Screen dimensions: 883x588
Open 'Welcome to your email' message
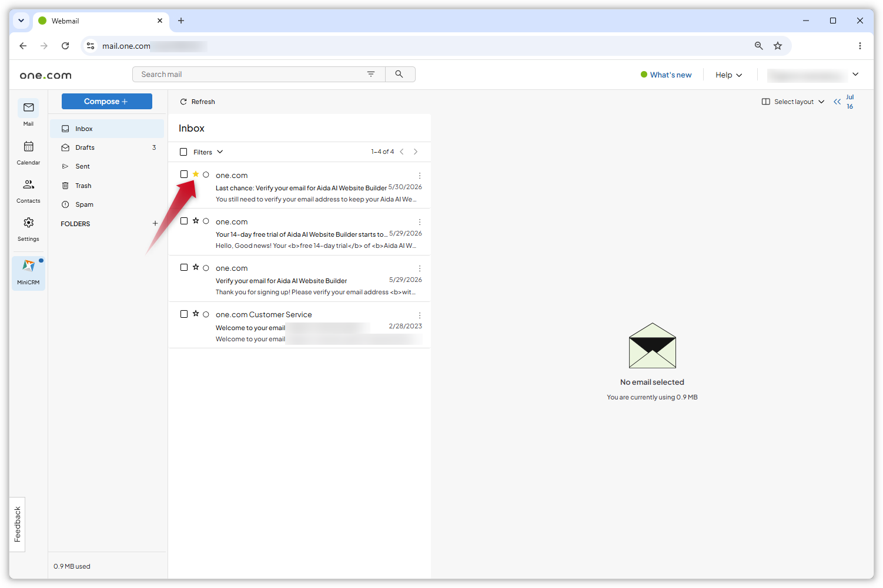point(300,325)
